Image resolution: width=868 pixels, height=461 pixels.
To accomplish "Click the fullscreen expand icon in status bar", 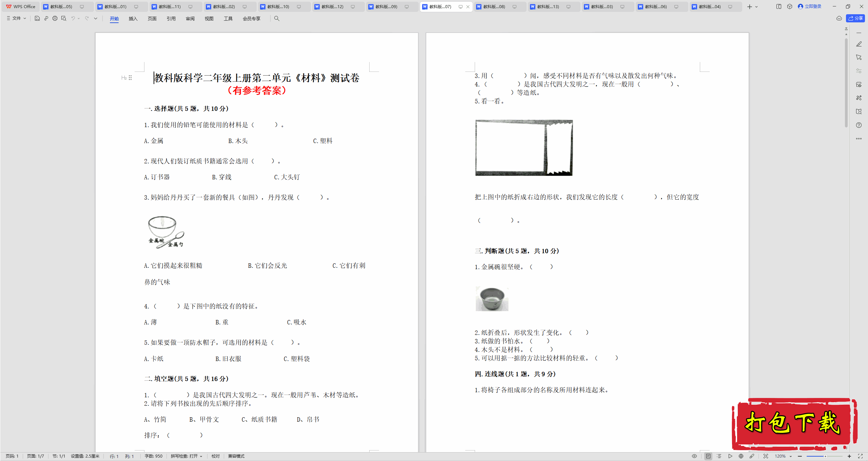I will coord(860,456).
